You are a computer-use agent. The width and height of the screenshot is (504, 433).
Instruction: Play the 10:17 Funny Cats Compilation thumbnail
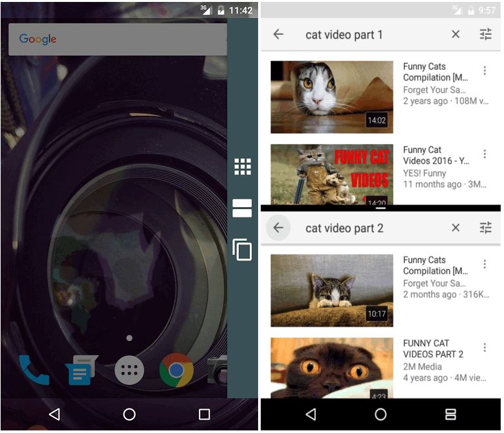[x=331, y=291]
